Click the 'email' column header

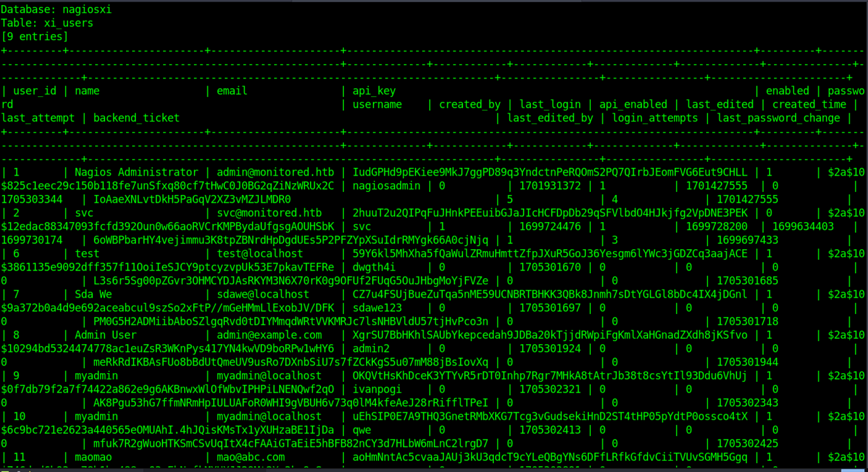pyautogui.click(x=232, y=91)
